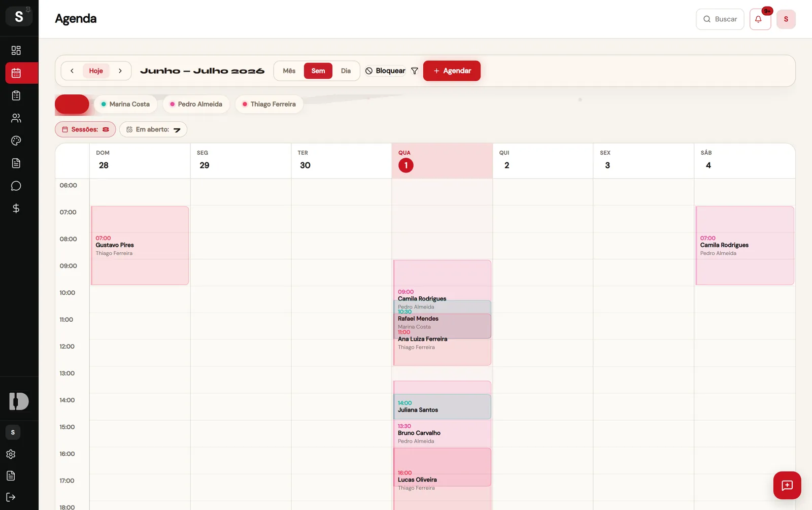Open Gustavo Pires 07:00 appointment
This screenshot has height=510, width=812.
point(140,246)
